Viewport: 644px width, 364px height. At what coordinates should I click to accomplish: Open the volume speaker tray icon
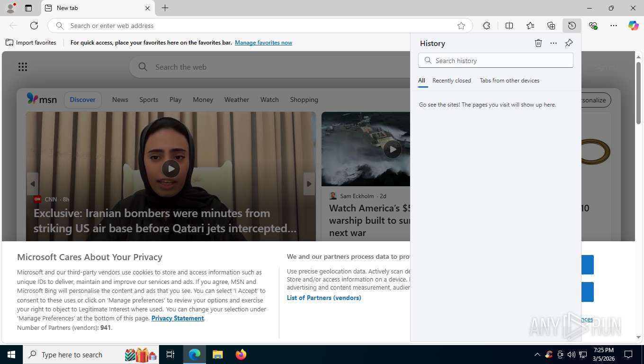tap(572, 355)
